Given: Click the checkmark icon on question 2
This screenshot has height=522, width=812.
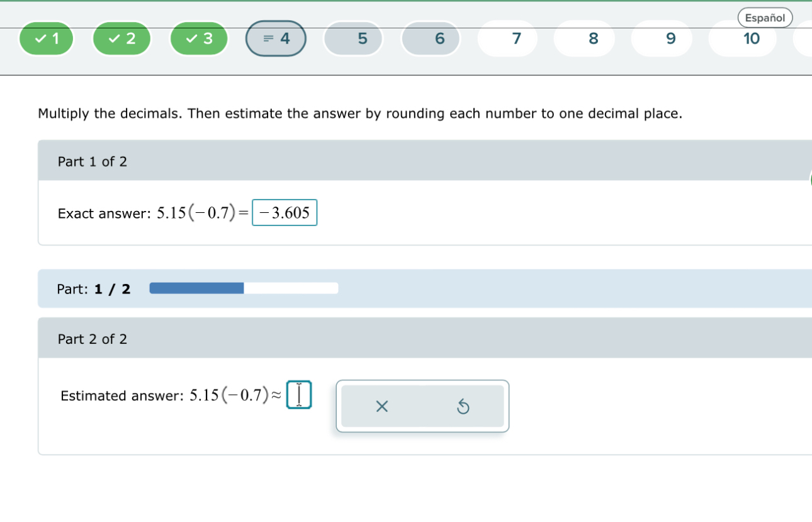Looking at the screenshot, I should (x=113, y=38).
